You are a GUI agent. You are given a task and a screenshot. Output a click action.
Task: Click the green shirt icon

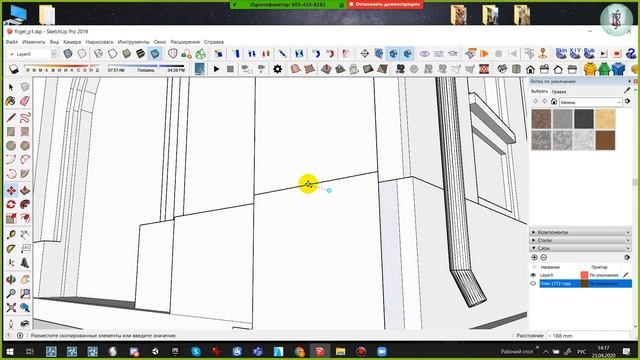tap(604, 69)
